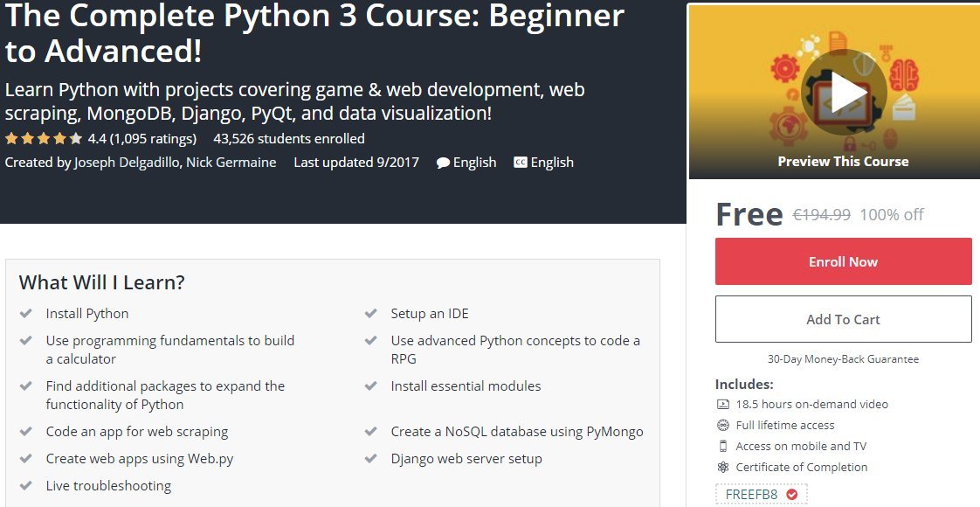Click the course title heading
The height and width of the screenshot is (507, 980).
coord(314,32)
